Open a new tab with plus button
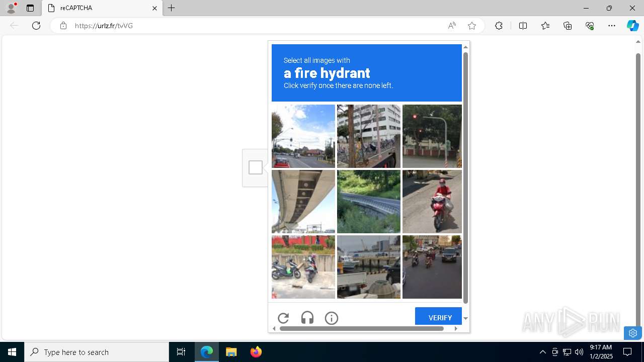The width and height of the screenshot is (644, 362). pyautogui.click(x=172, y=8)
